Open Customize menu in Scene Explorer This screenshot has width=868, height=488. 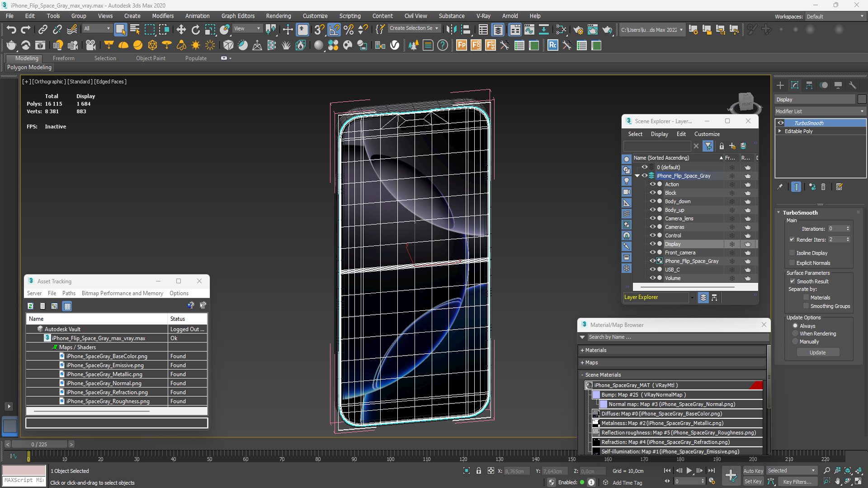point(707,134)
